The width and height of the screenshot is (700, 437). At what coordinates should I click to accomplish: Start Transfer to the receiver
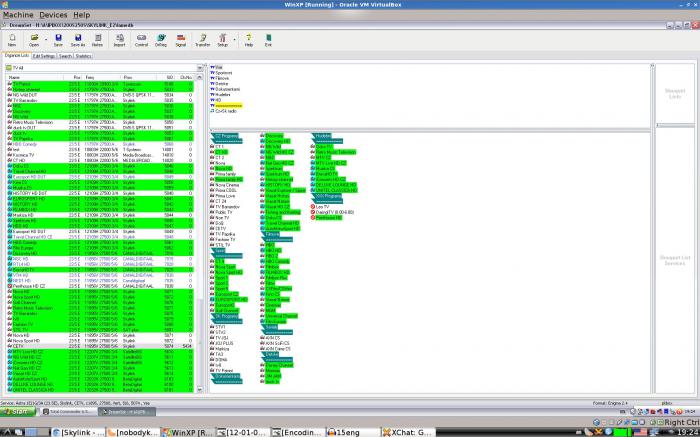[203, 40]
